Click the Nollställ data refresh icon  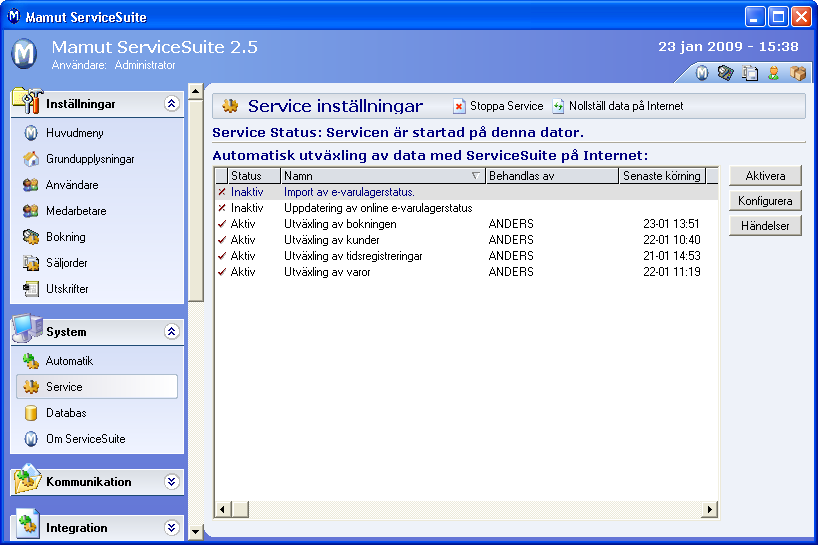coord(558,106)
